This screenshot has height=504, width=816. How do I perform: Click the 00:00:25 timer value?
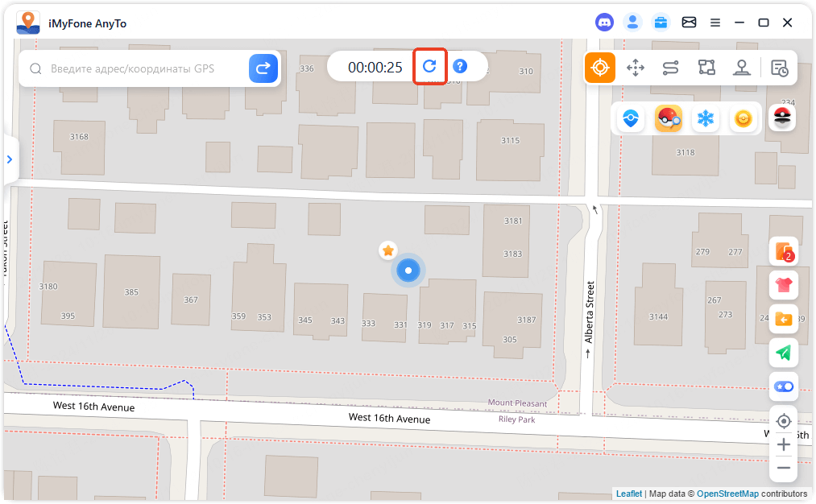pos(375,67)
